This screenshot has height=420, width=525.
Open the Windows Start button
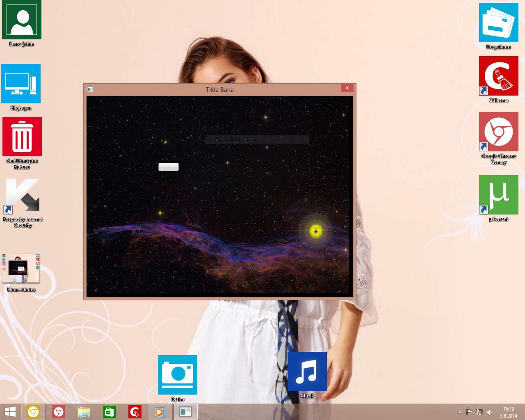[x=10, y=412]
